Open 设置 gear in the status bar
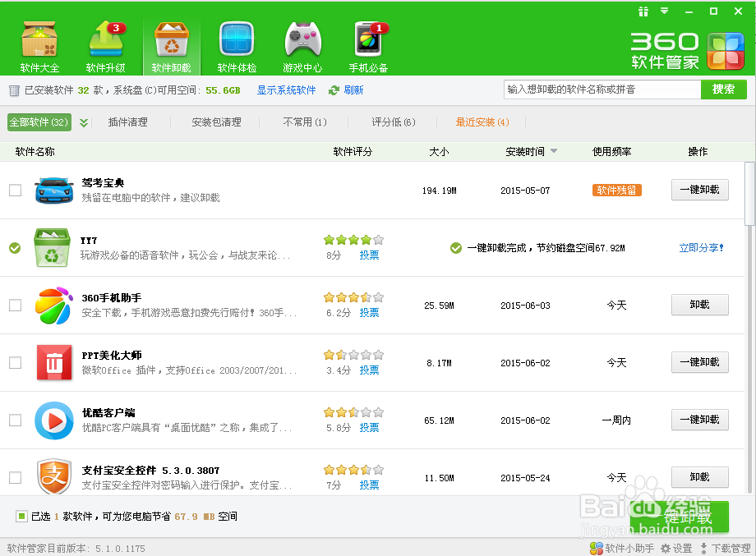756x556 pixels. coord(676,549)
